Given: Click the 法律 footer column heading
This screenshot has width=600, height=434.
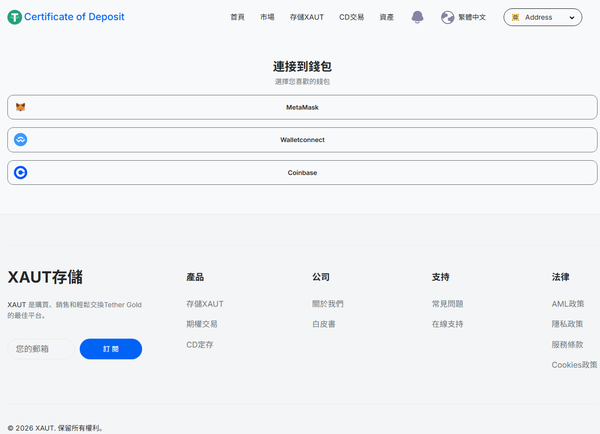Looking at the screenshot, I should (x=560, y=277).
